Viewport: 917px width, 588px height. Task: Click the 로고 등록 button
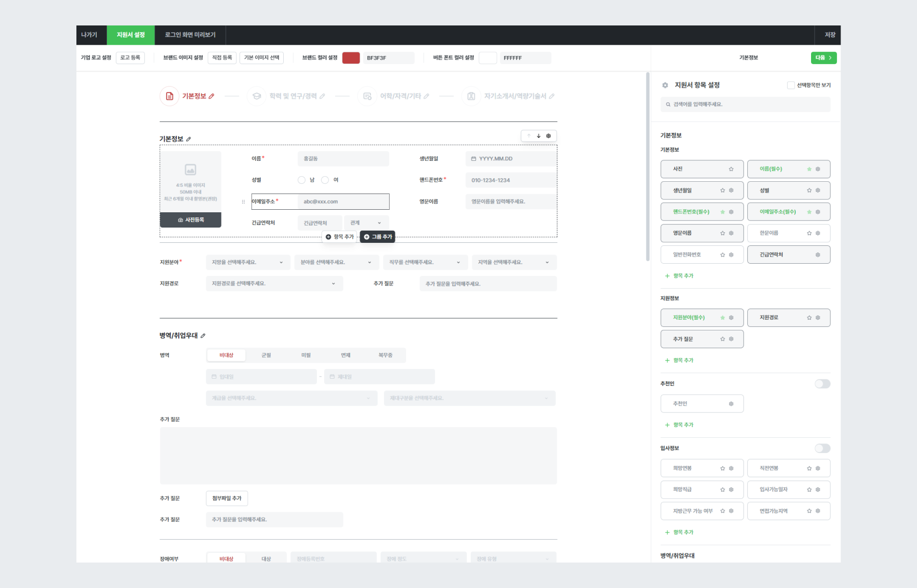130,58
